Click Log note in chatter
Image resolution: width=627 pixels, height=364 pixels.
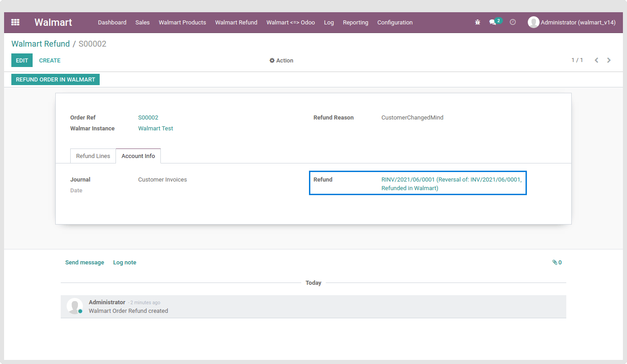coord(125,262)
